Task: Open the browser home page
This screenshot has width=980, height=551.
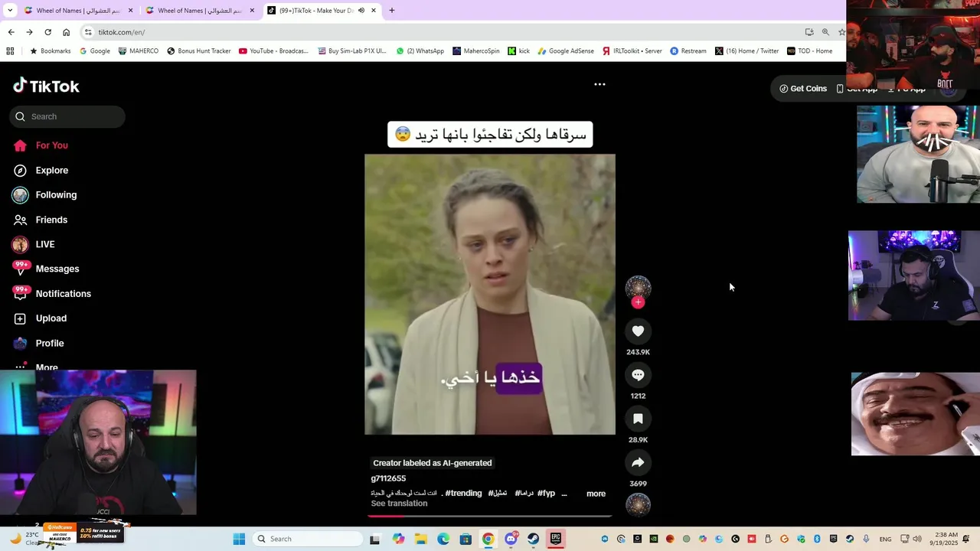Action: [x=66, y=32]
